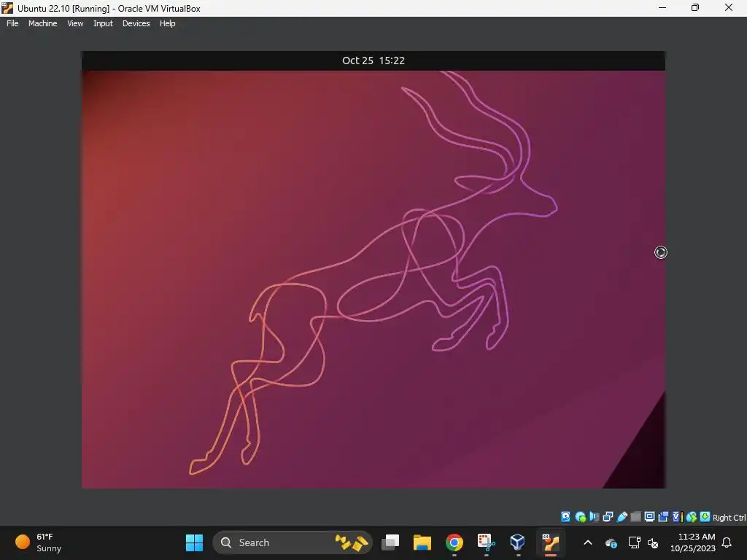The width and height of the screenshot is (747, 560).
Task: Open the VirtualBox window icon menu
Action: click(7, 8)
